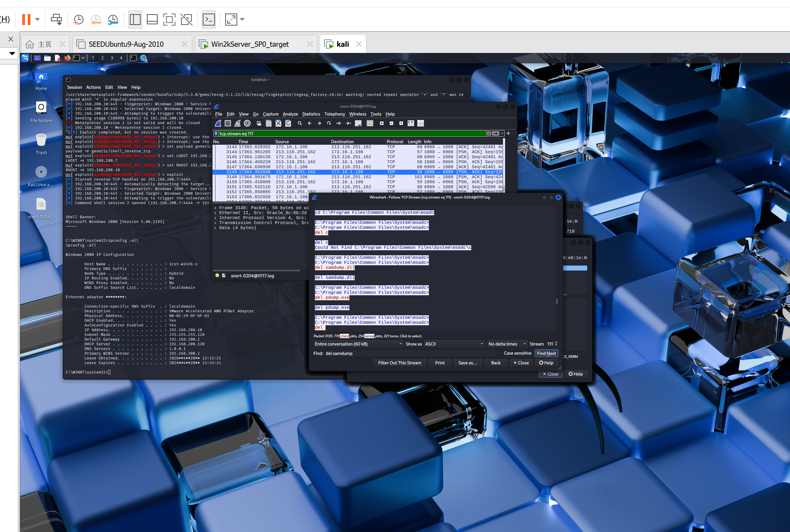Click reload capture file icon

[288, 124]
